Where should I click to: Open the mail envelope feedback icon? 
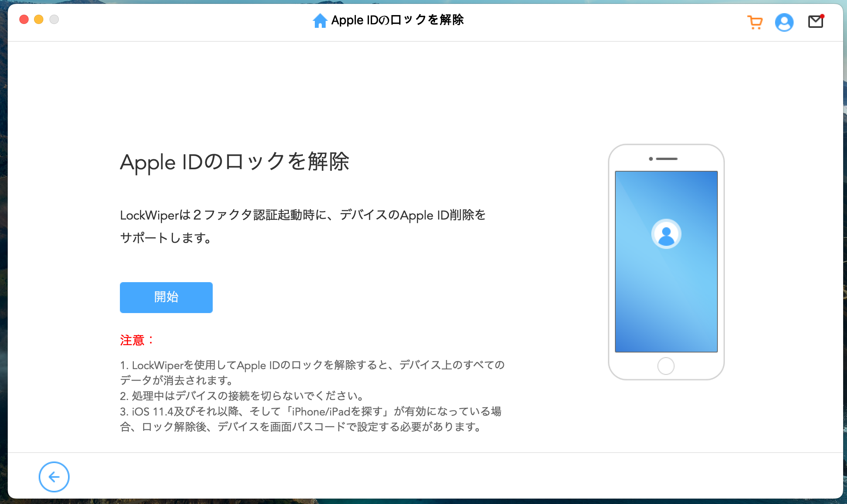[x=816, y=21]
